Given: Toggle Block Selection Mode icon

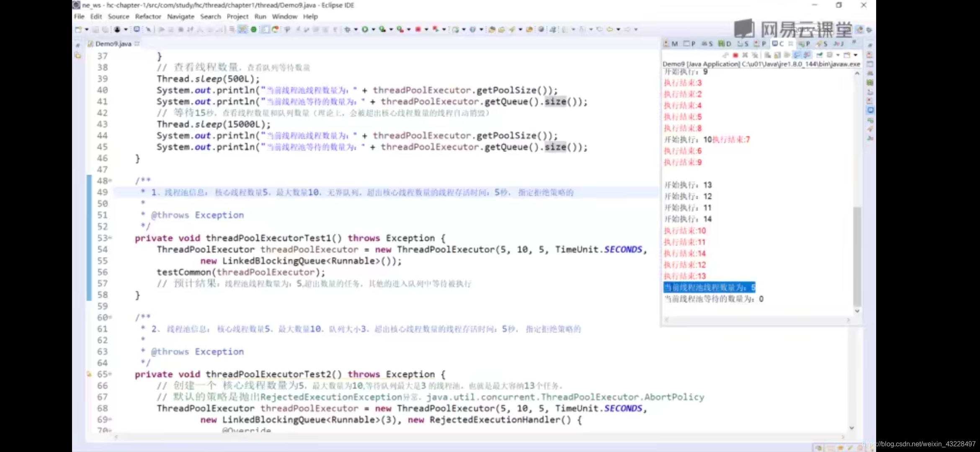Looking at the screenshot, I should (x=266, y=29).
